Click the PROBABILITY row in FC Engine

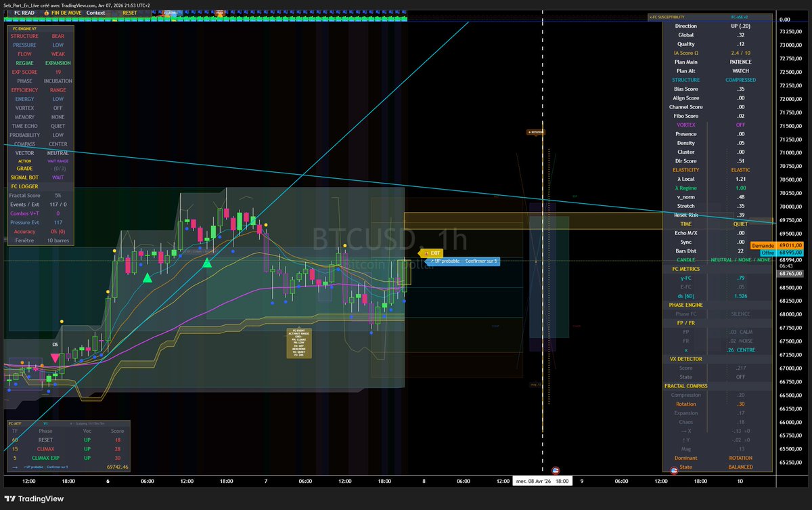[x=40, y=135]
